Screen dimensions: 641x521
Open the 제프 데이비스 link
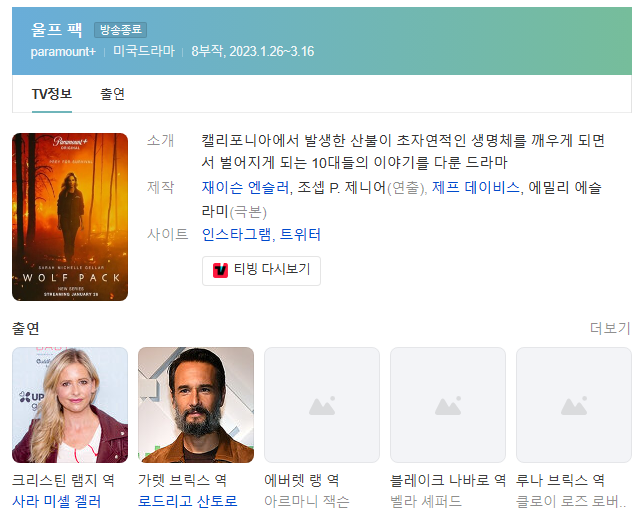pyautogui.click(x=476, y=188)
